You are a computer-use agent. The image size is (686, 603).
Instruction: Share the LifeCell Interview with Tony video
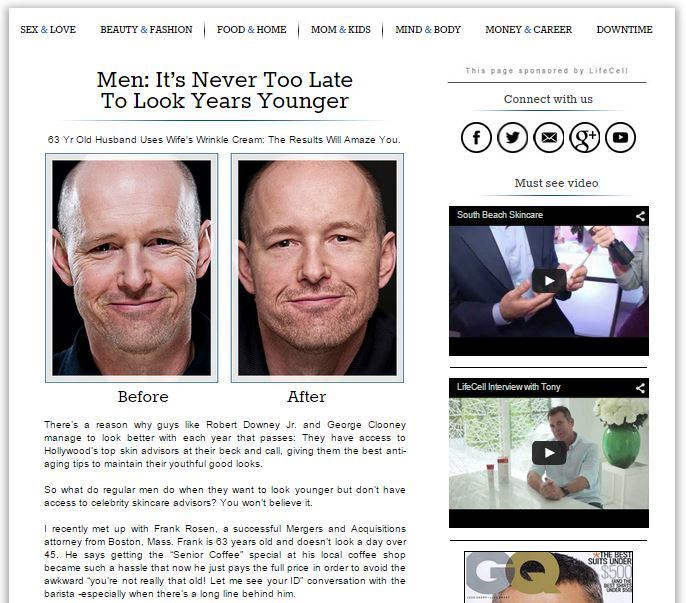[640, 388]
